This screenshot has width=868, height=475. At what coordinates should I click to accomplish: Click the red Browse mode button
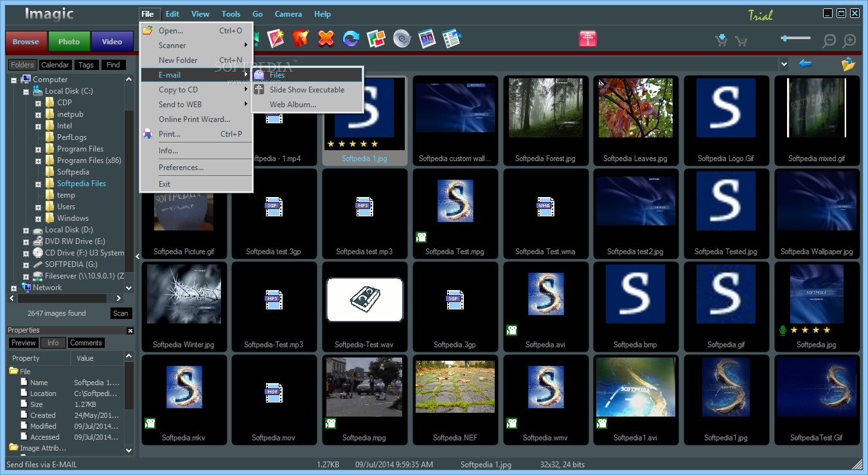26,42
